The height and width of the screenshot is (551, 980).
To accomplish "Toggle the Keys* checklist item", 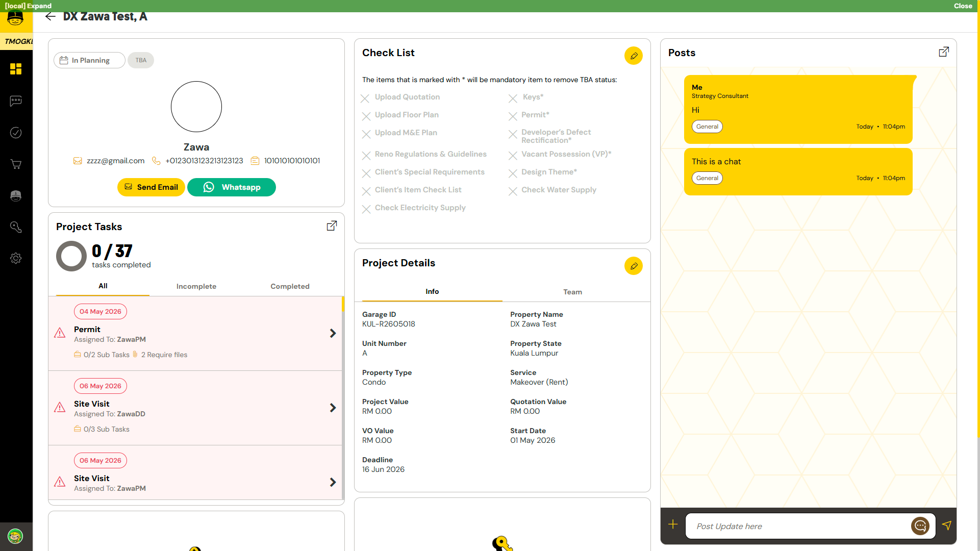I will click(526, 97).
